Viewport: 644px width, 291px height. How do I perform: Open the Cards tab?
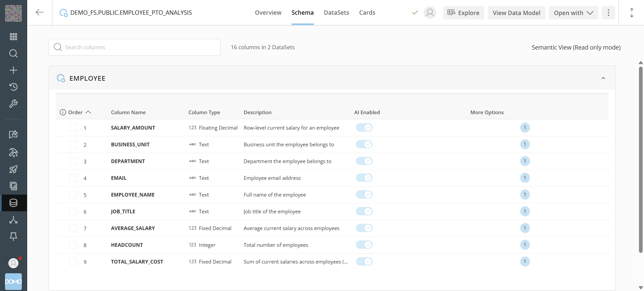[x=367, y=13]
